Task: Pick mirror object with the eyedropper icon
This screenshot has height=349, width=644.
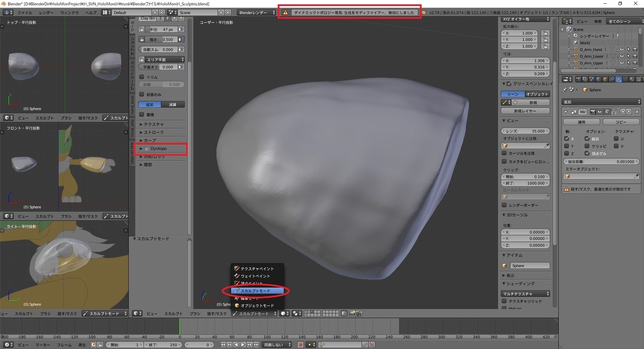Action: [x=636, y=176]
